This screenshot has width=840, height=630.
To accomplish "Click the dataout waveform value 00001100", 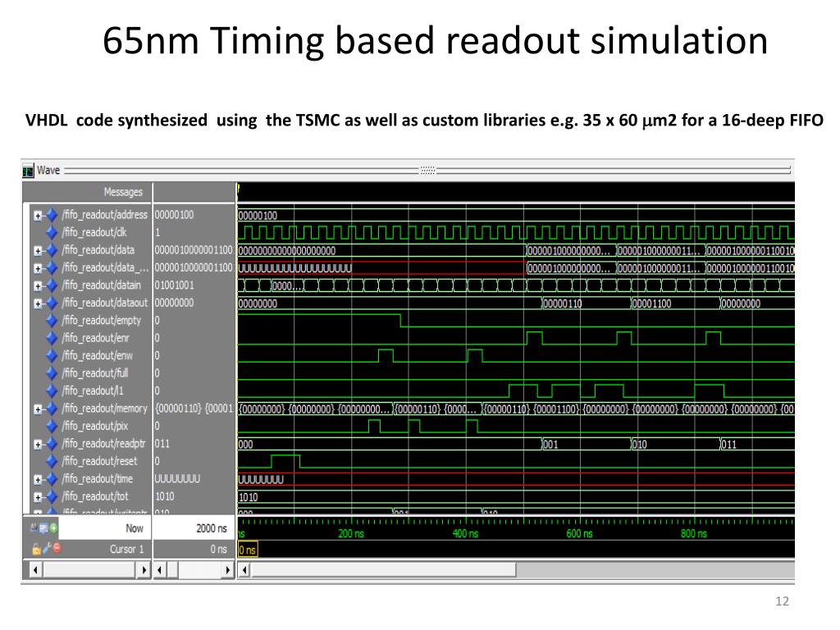I will tap(652, 304).
